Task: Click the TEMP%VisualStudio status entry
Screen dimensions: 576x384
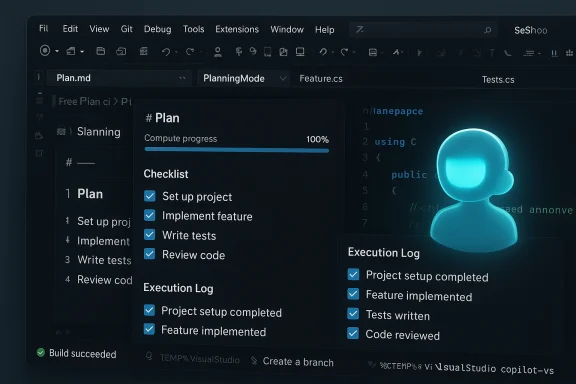Action: pyautogui.click(x=199, y=359)
